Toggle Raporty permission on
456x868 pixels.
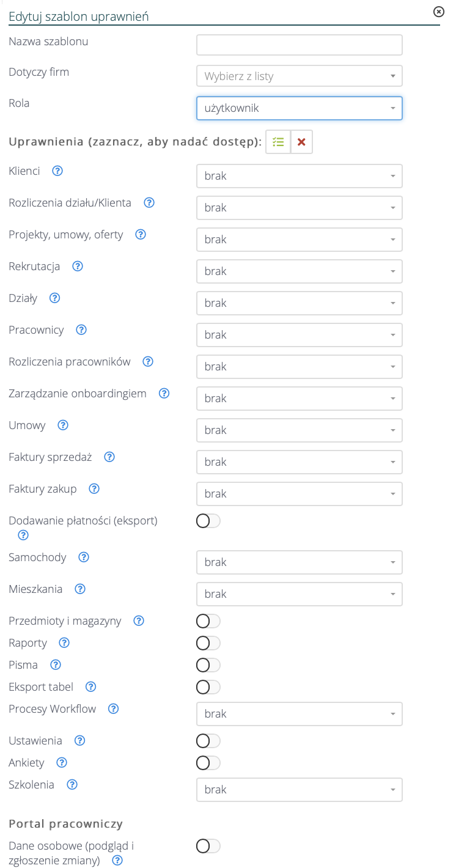[x=208, y=643]
